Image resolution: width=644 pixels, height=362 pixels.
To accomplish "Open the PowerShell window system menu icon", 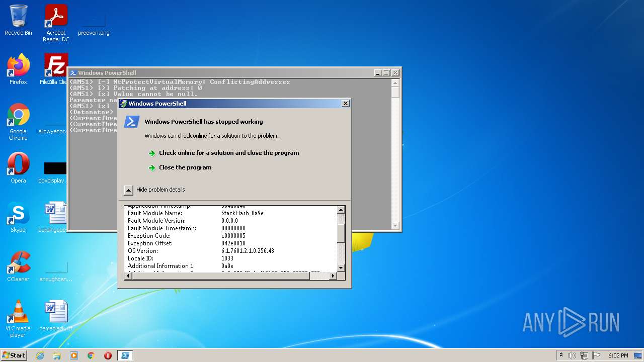I will pos(73,73).
